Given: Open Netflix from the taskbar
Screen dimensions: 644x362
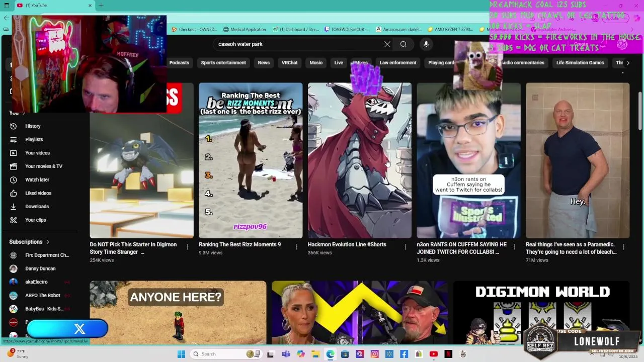Looking at the screenshot, I should [448, 354].
